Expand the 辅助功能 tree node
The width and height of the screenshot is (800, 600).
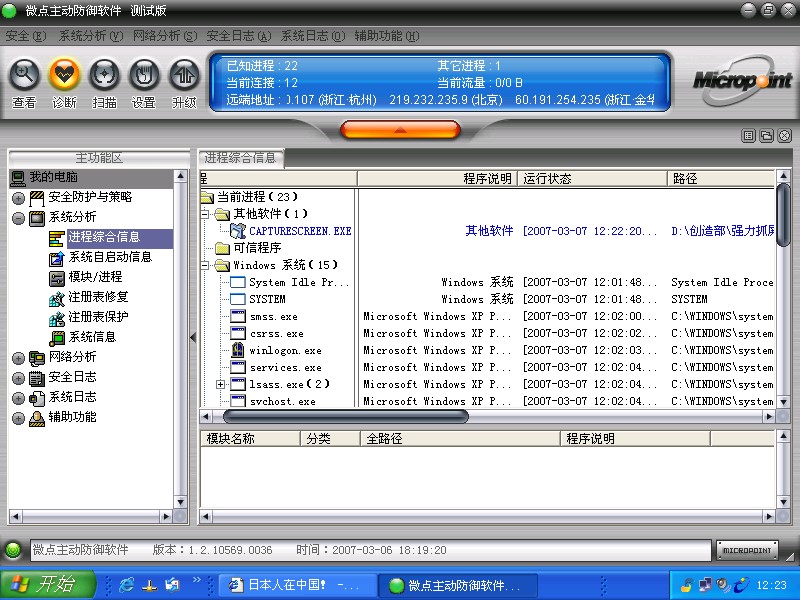[18, 418]
